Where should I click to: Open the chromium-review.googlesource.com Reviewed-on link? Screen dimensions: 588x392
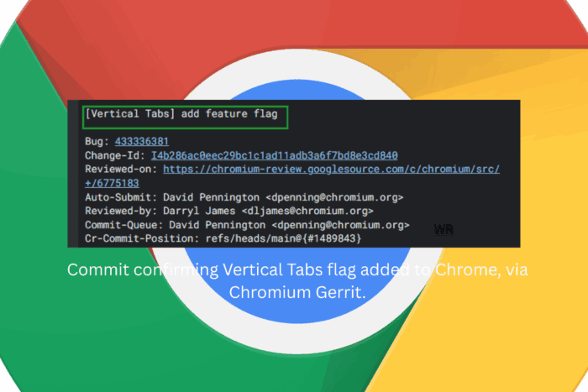pyautogui.click(x=332, y=169)
